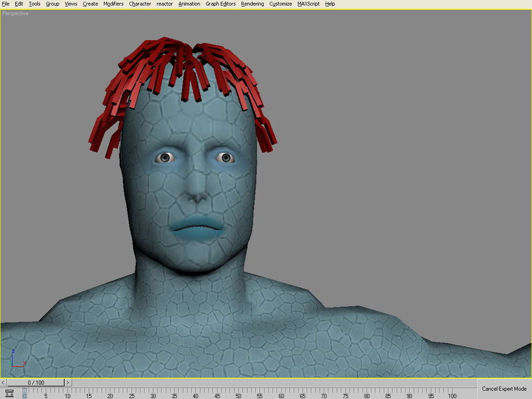Open the Rendering menu

tap(252, 4)
